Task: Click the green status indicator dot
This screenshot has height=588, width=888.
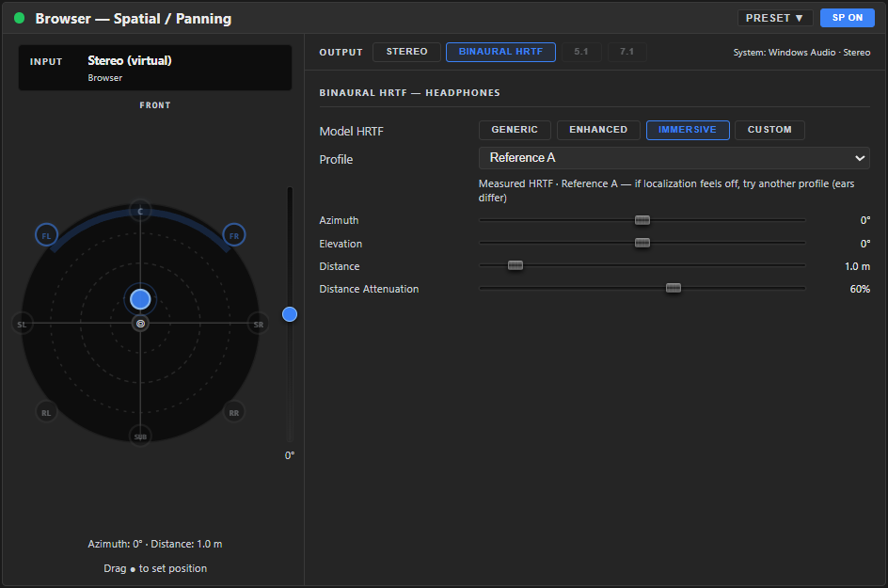Action: pos(19,18)
